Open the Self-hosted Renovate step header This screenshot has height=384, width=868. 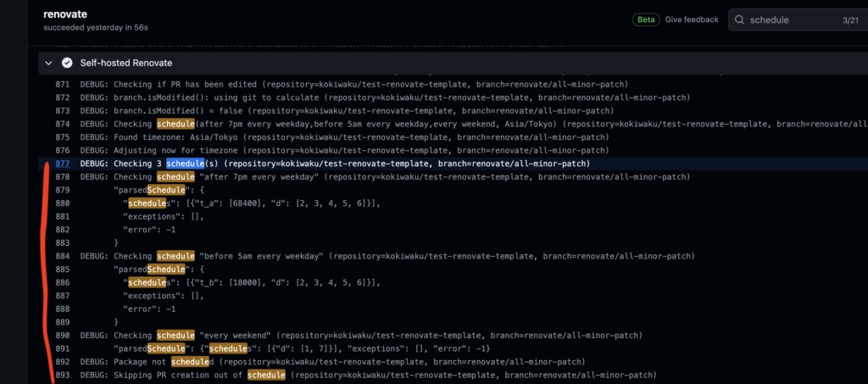pos(453,63)
